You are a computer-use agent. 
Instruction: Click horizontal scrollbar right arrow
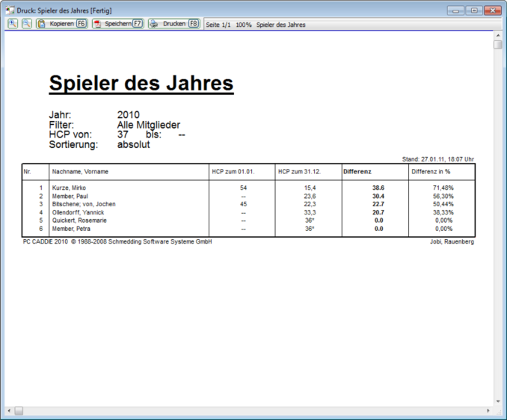click(488, 410)
